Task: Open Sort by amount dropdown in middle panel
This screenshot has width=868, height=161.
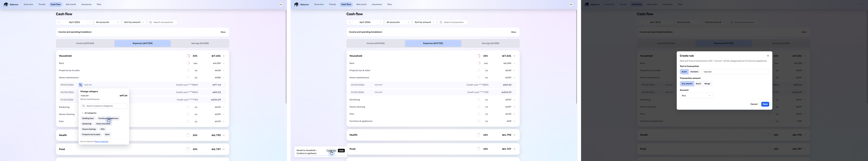Action: (x=425, y=22)
